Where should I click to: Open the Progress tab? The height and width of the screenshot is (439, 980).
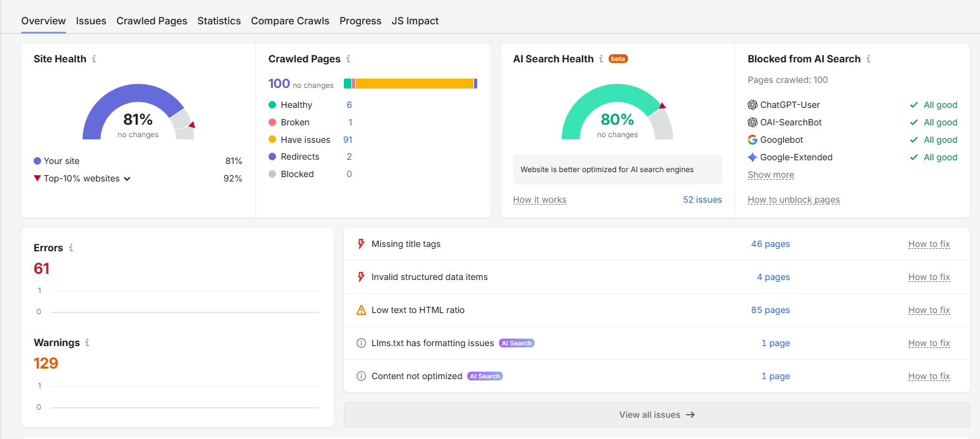361,21
